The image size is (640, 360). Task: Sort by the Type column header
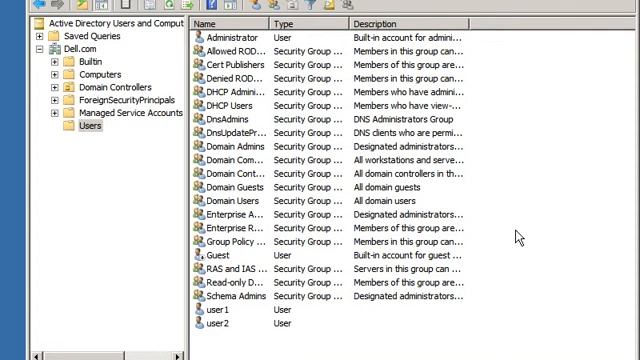coord(309,24)
